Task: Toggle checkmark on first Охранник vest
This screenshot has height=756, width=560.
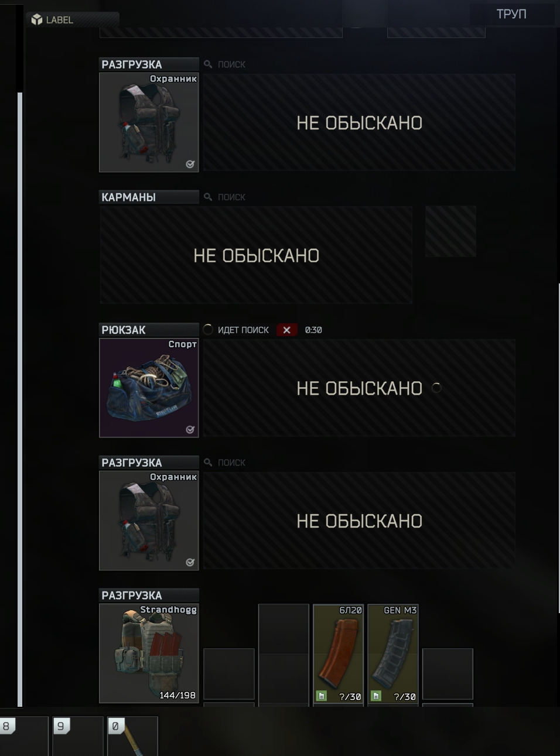Action: tap(190, 164)
